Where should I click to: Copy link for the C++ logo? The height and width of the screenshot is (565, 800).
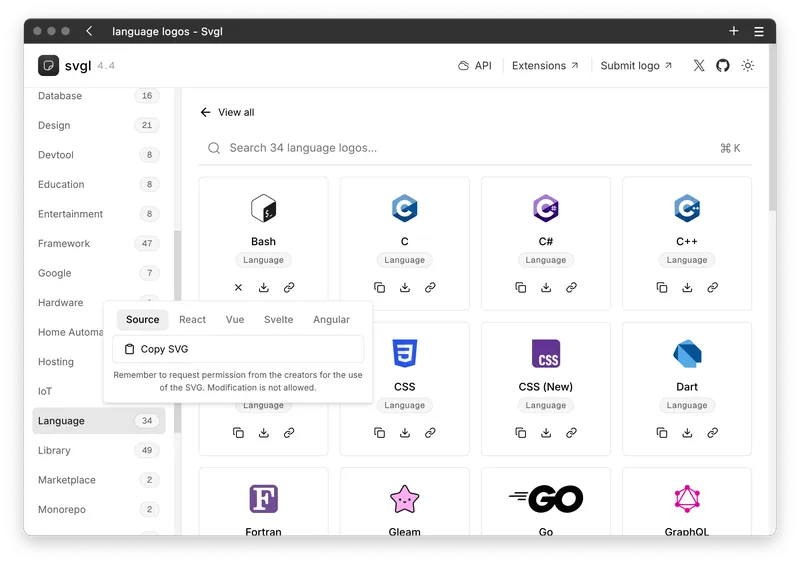click(713, 287)
